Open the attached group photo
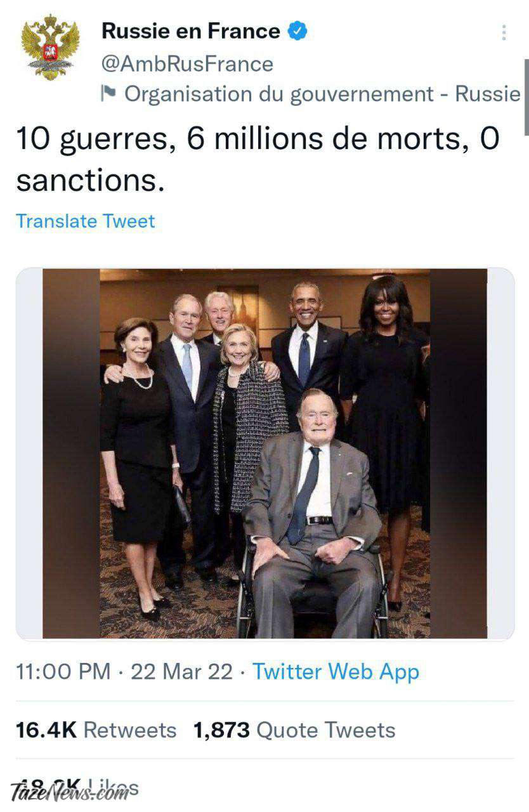This screenshot has height=812, width=529. [x=265, y=453]
